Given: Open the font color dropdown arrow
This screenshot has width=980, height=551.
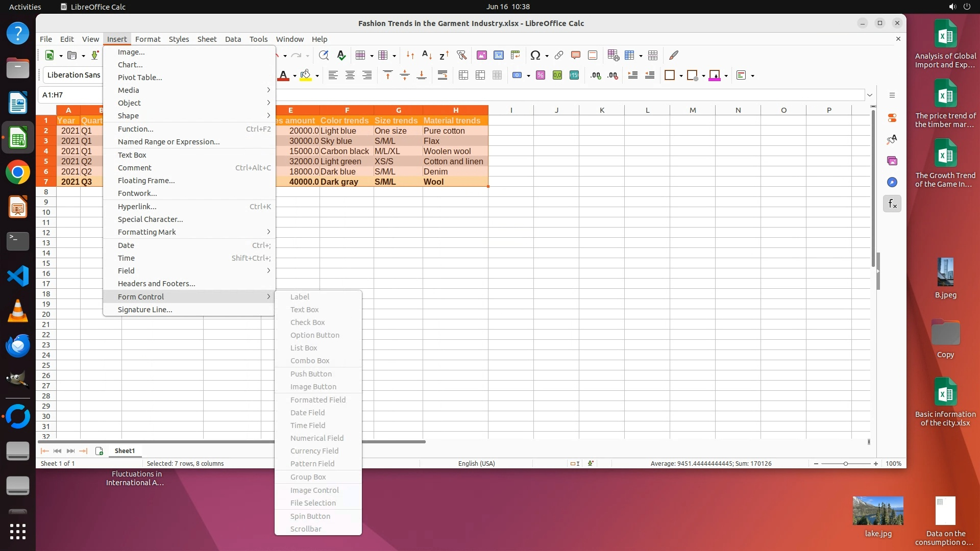Looking at the screenshot, I should (x=295, y=76).
